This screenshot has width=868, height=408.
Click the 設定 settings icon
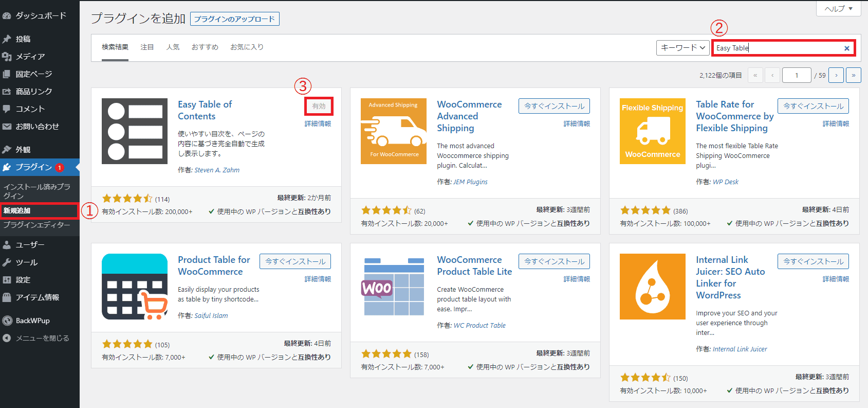click(7, 280)
